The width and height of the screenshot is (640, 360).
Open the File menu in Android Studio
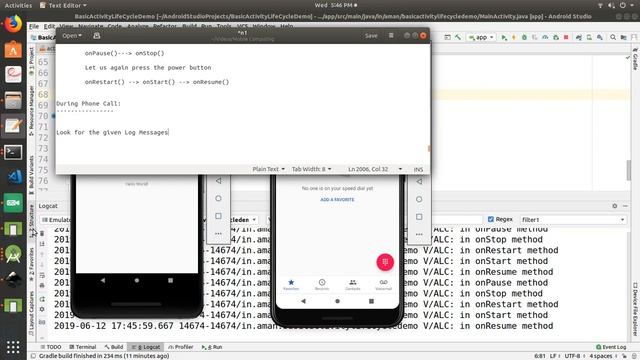pyautogui.click(x=34, y=26)
